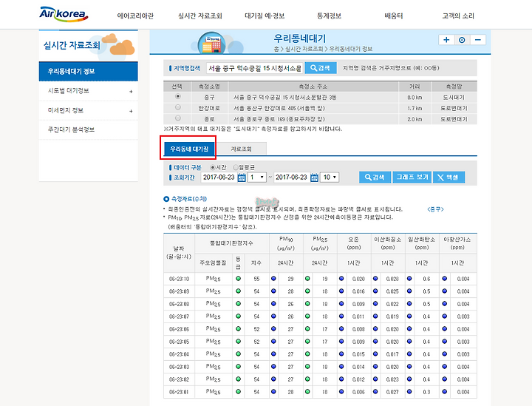Viewport: 532px width, 406px height.
Task: Open the 고객의 소리 top menu
Action: (458, 16)
